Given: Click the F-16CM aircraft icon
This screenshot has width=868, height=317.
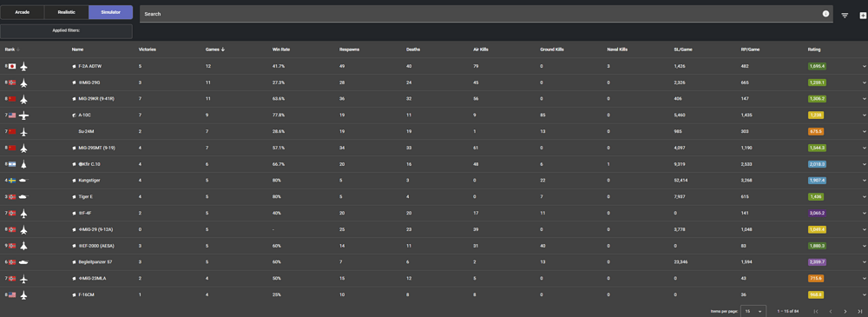Looking at the screenshot, I should click(x=23, y=294).
